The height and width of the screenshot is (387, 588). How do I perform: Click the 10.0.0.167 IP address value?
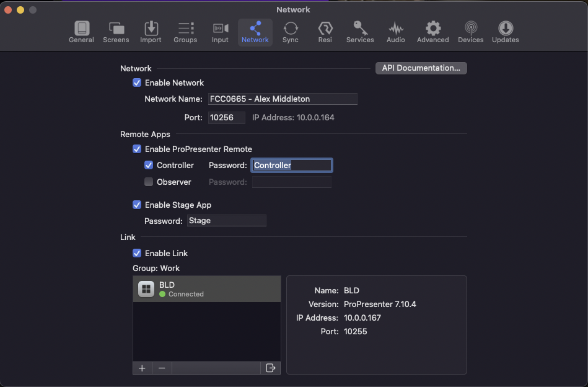pyautogui.click(x=362, y=318)
